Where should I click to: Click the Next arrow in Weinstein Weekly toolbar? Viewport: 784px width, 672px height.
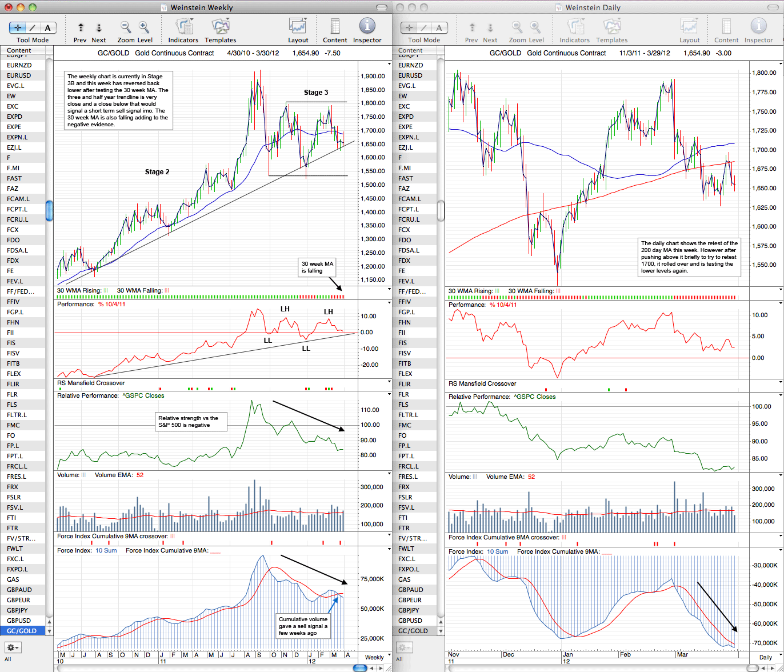(x=99, y=27)
